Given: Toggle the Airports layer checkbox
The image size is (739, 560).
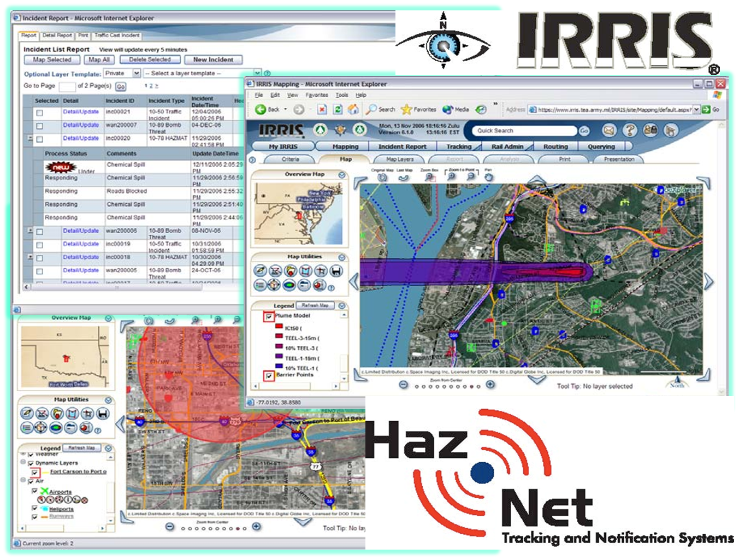Looking at the screenshot, I should tap(35, 491).
